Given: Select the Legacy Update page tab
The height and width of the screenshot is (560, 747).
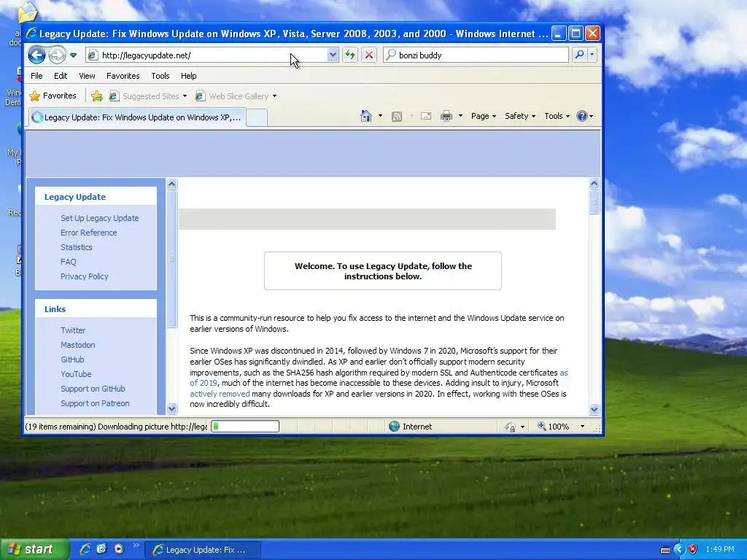Looking at the screenshot, I should click(137, 117).
